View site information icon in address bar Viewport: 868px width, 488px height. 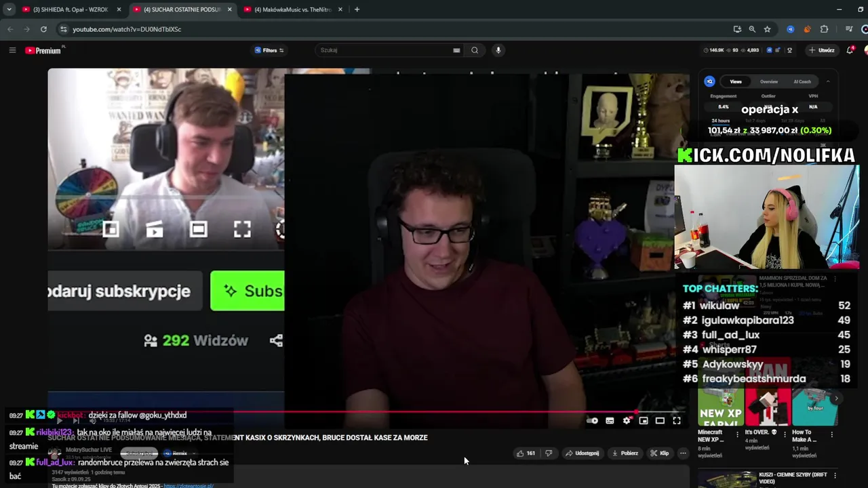[63, 29]
